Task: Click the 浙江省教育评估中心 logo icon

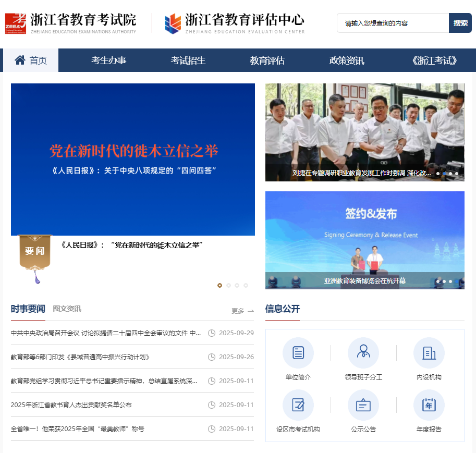Action: click(x=173, y=23)
